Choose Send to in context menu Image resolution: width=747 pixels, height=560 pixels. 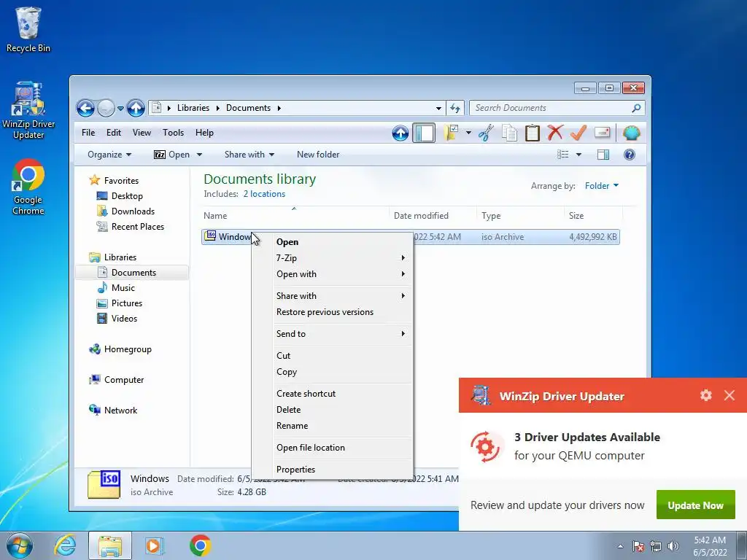click(332, 334)
